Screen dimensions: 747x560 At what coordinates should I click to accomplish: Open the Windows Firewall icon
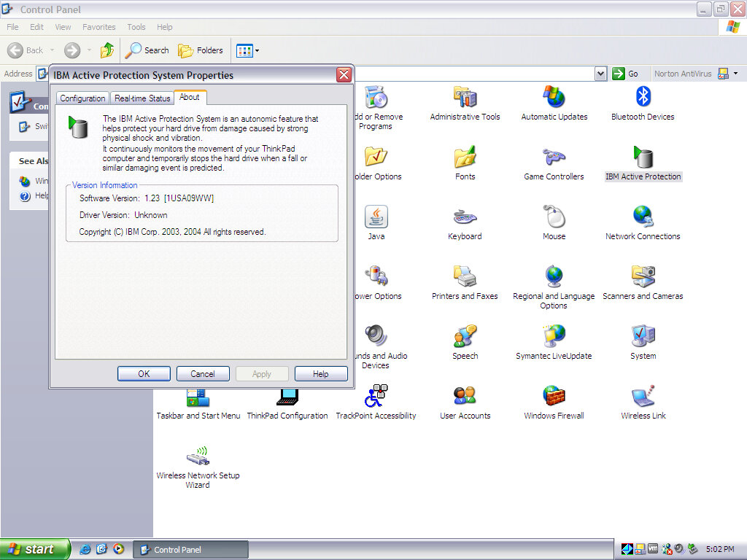[554, 396]
